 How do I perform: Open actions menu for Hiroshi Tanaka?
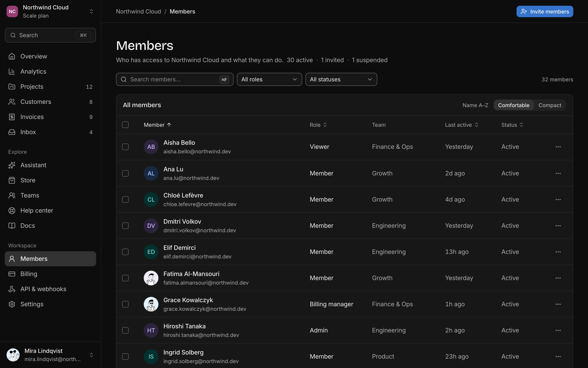click(558, 330)
